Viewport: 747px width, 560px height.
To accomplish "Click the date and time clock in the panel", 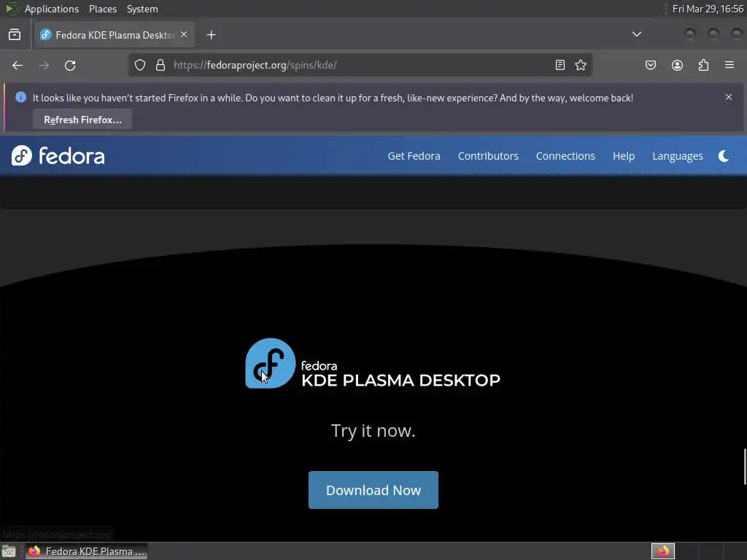I will [x=708, y=9].
